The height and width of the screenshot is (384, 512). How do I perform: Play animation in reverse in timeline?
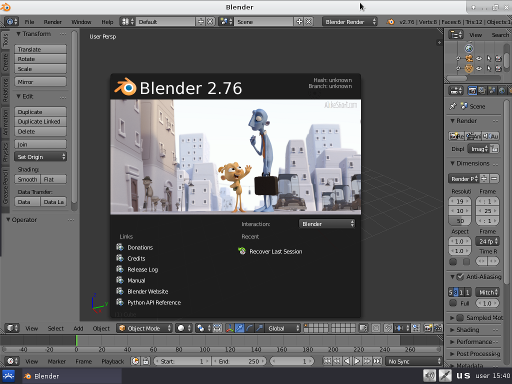(348, 361)
